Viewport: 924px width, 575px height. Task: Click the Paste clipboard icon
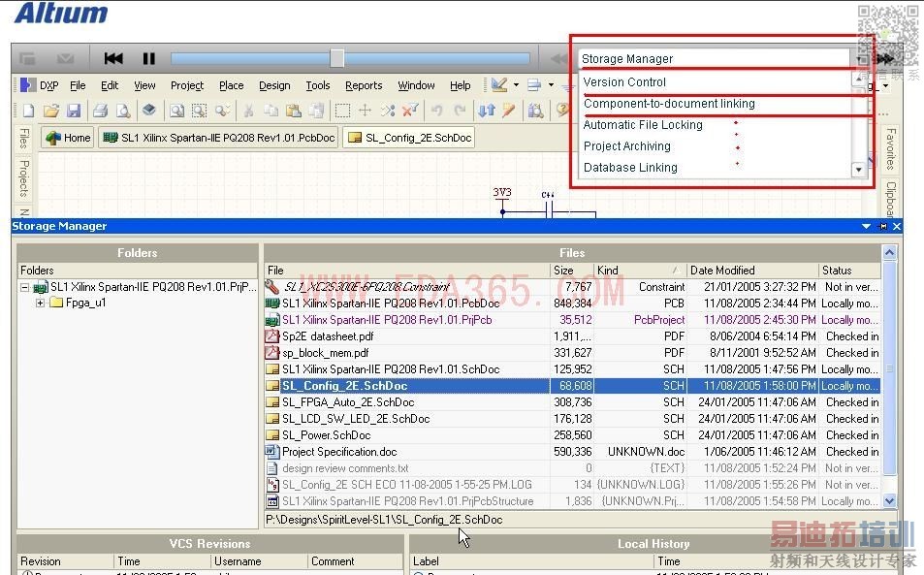294,111
